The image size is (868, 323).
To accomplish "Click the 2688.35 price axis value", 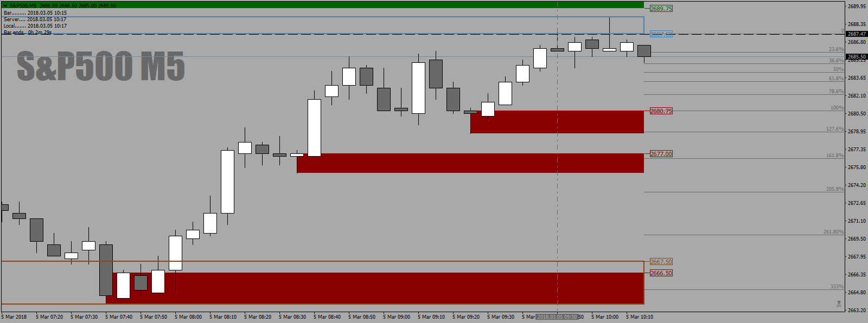I will [x=857, y=24].
